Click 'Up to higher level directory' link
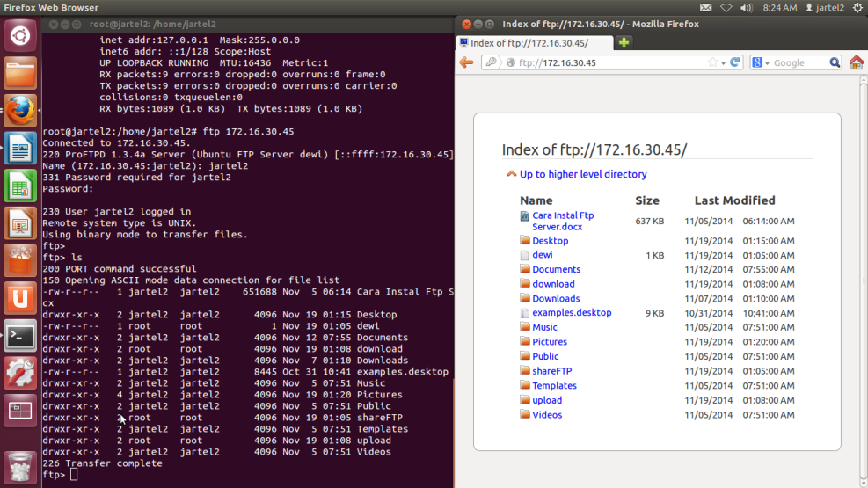 [582, 174]
